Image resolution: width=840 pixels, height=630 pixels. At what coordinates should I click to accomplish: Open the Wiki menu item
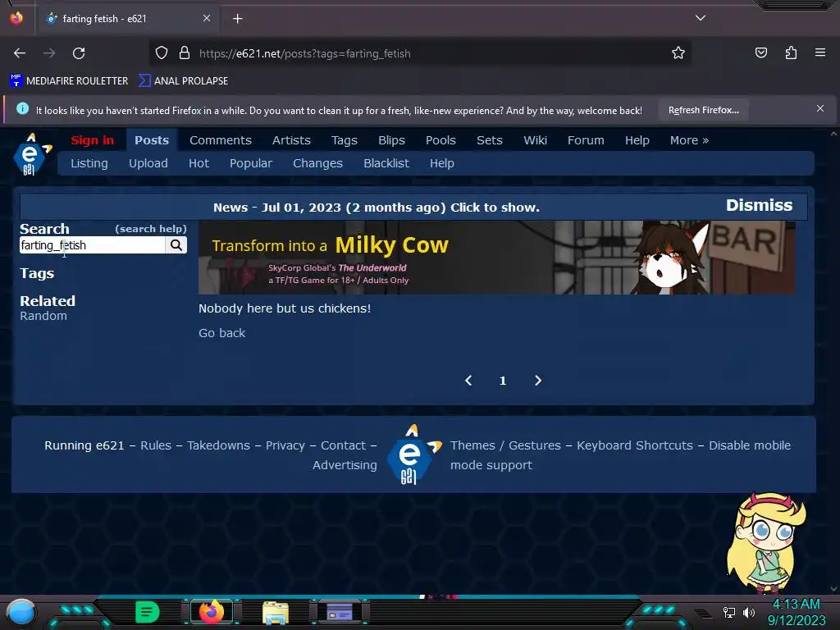535,140
